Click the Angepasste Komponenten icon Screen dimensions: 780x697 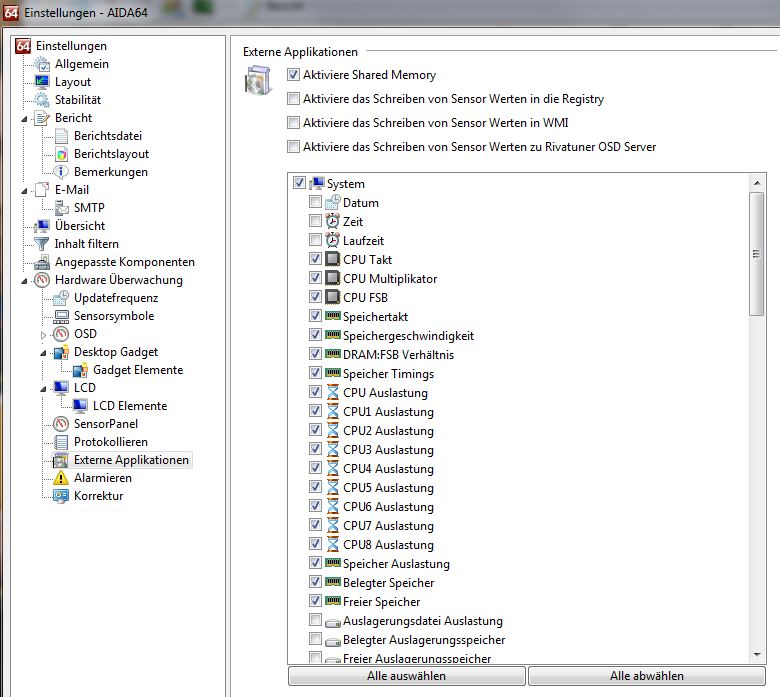point(42,262)
